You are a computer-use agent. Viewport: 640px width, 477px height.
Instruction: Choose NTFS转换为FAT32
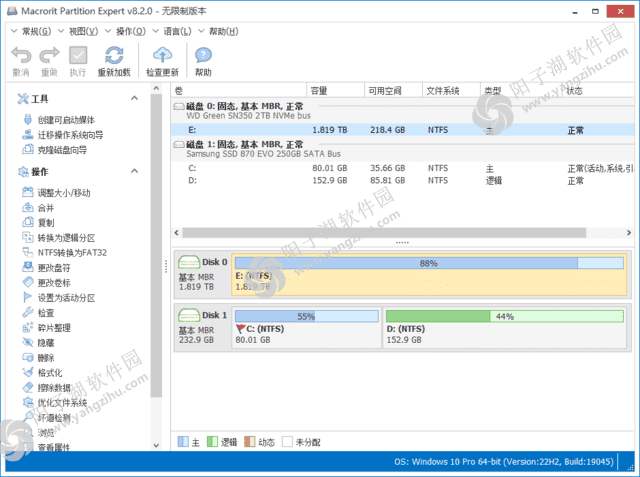[72, 253]
